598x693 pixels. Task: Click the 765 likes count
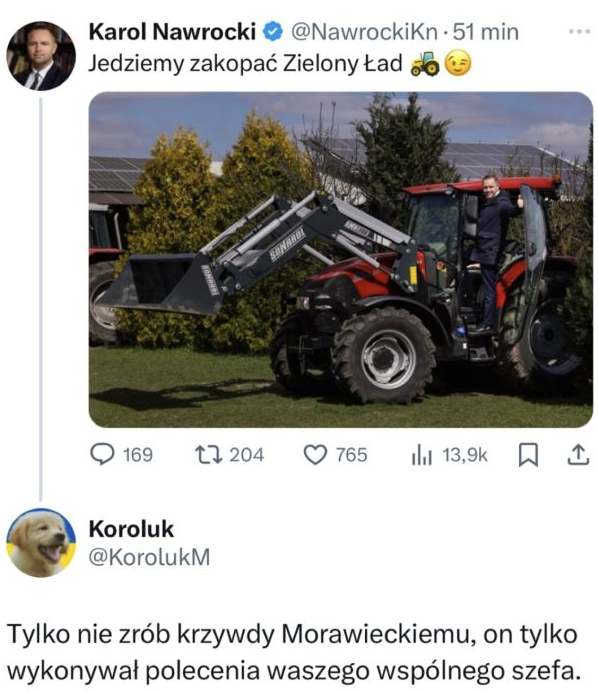coord(352,455)
